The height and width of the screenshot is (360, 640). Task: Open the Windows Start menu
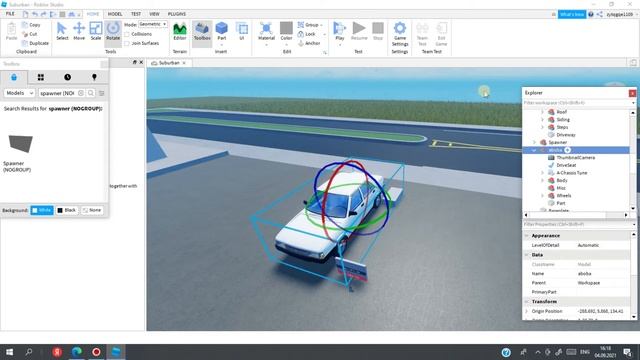9,352
